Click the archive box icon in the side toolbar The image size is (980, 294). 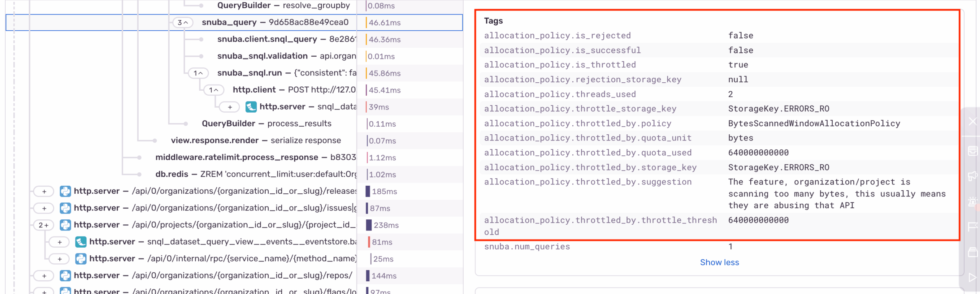tap(972, 151)
